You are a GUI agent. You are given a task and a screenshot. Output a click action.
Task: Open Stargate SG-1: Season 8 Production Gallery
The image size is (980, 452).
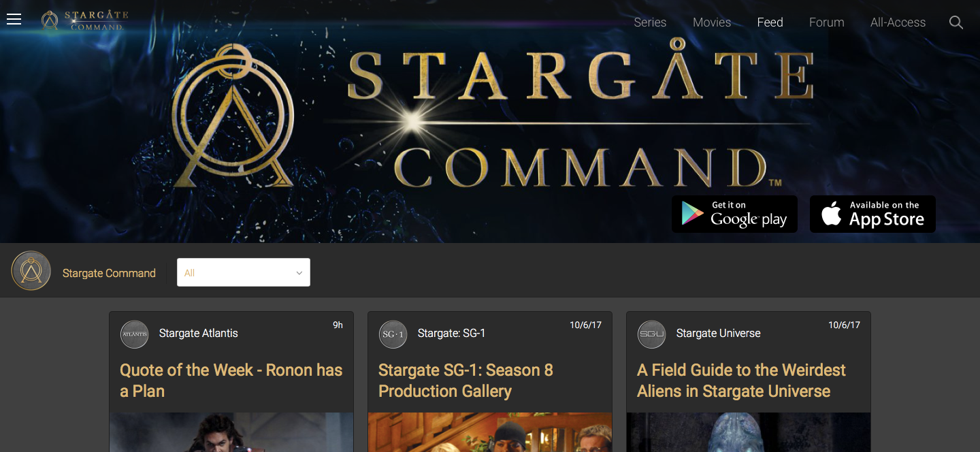point(465,381)
